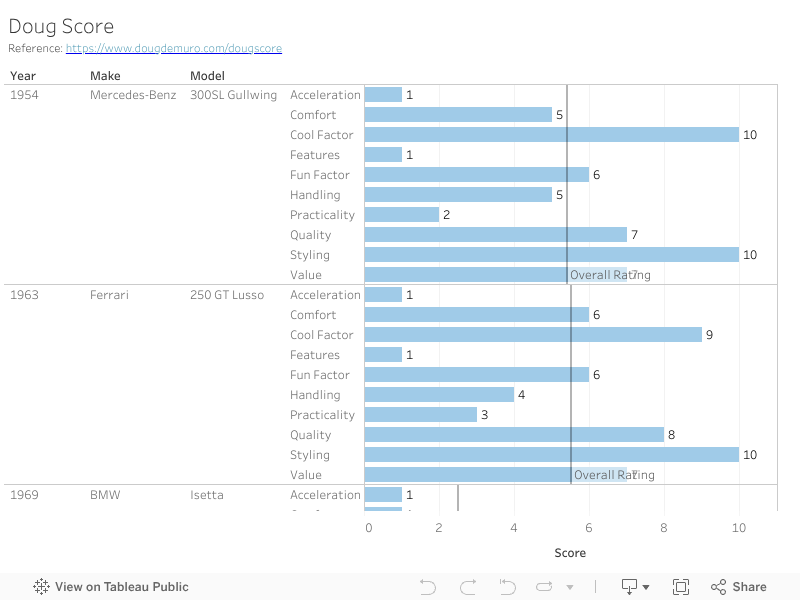Enter full screen with the Full Screen icon
Screen dimensions: 800x600
pos(681,587)
